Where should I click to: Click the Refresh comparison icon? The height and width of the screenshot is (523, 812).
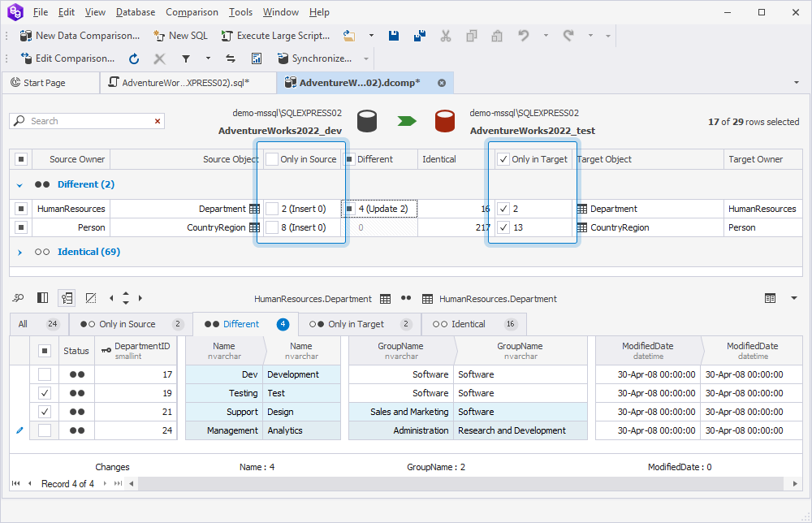click(134, 58)
